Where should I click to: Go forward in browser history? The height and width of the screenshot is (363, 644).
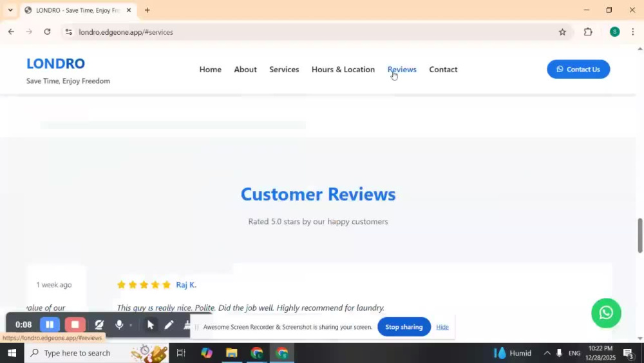[x=29, y=32]
